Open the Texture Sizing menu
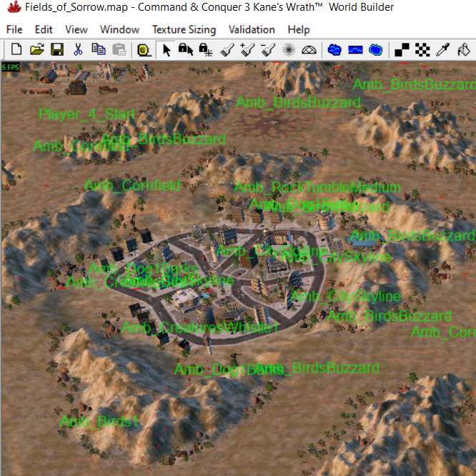 184,29
